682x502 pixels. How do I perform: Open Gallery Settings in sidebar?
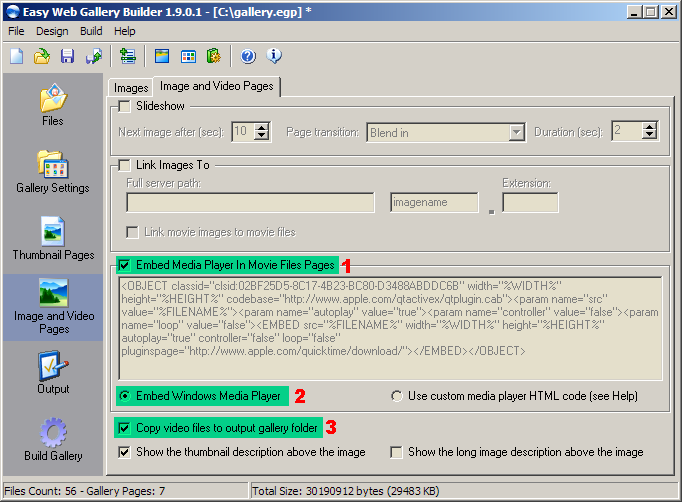(x=53, y=171)
